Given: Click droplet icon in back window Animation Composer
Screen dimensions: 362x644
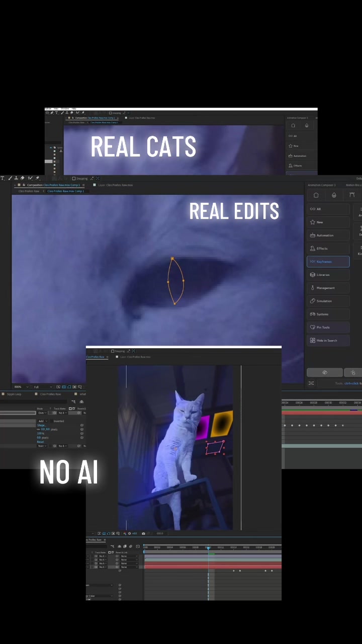Looking at the screenshot, I should [307, 125].
